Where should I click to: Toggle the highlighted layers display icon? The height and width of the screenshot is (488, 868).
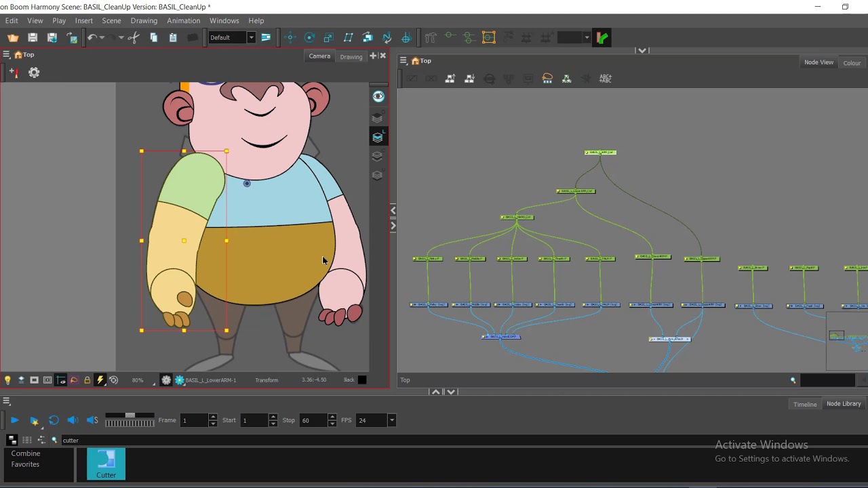tap(378, 137)
